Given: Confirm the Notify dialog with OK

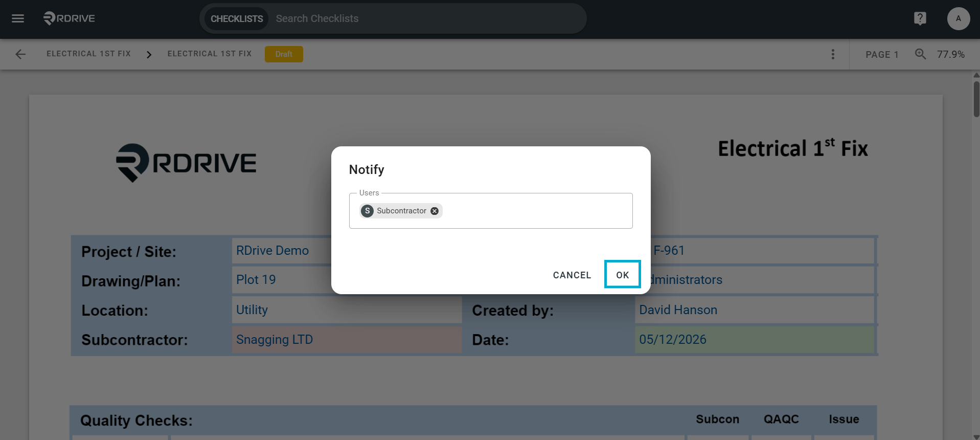Looking at the screenshot, I should 622,275.
